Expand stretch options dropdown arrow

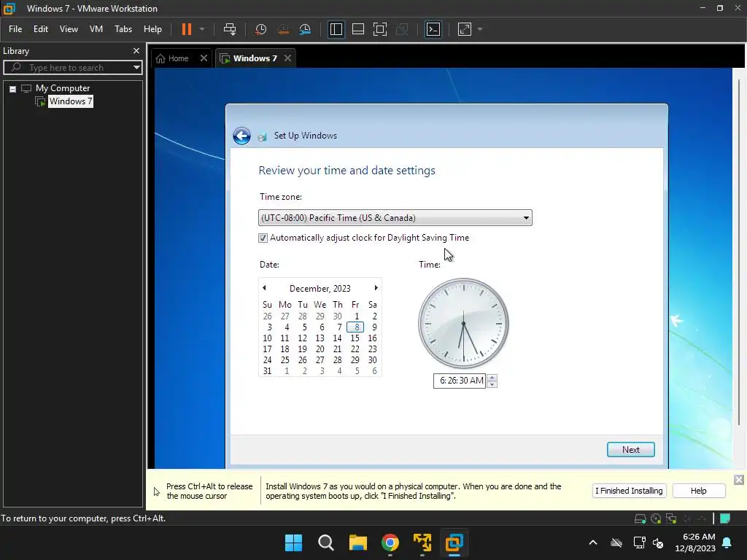(x=480, y=29)
